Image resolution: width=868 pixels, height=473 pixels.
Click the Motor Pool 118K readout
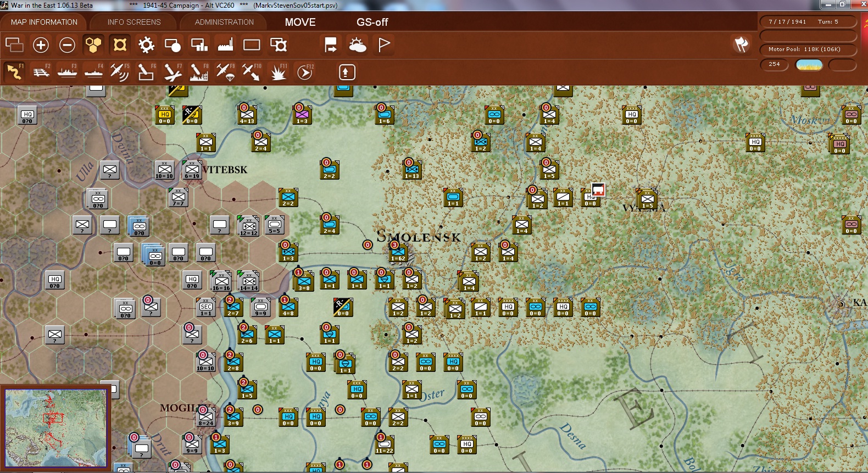[808, 49]
